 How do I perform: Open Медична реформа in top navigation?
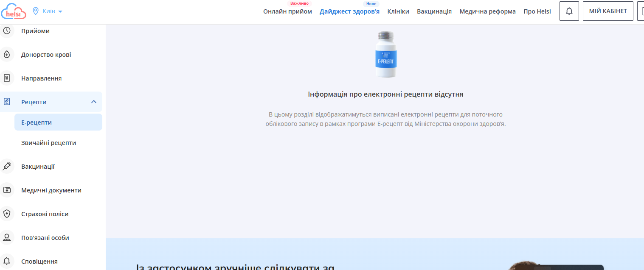(487, 11)
